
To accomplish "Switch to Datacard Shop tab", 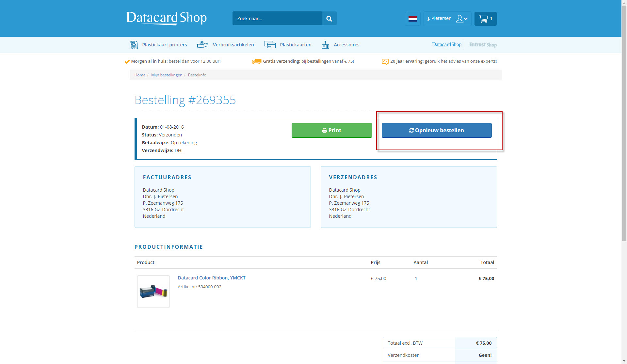I will point(447,45).
